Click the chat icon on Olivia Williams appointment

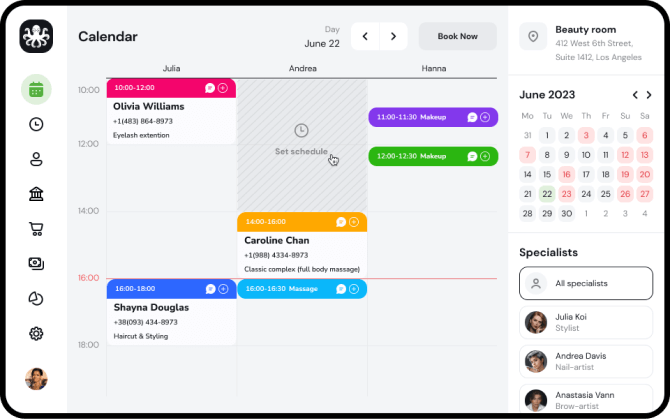[210, 88]
